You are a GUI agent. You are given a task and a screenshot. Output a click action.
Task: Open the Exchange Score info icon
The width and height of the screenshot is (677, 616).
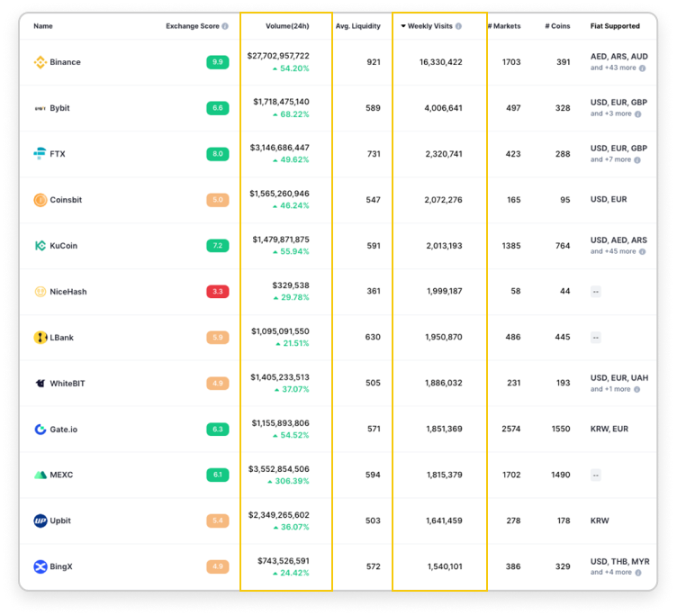coord(225,26)
